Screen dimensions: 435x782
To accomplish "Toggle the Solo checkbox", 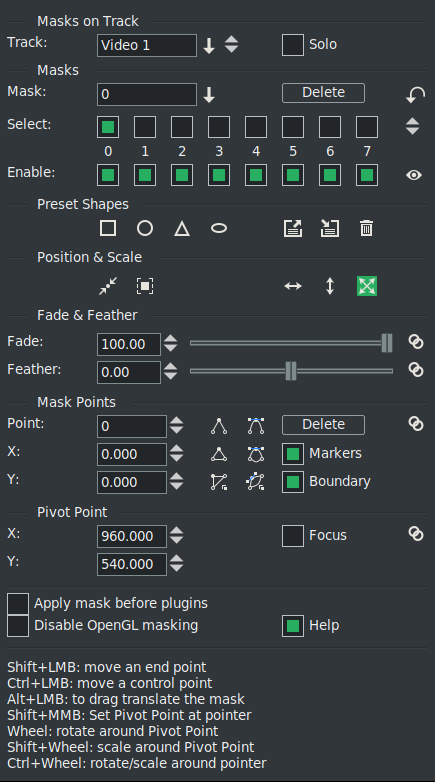I will point(293,45).
